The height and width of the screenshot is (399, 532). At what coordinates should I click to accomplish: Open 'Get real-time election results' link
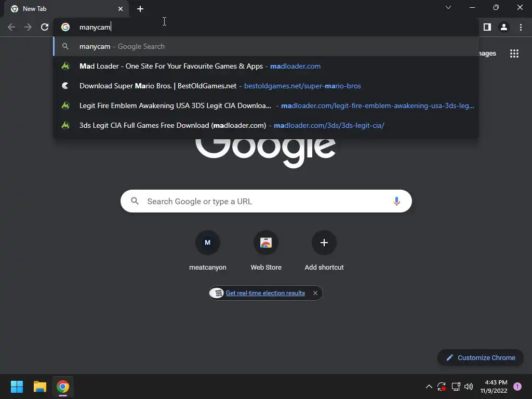click(265, 293)
